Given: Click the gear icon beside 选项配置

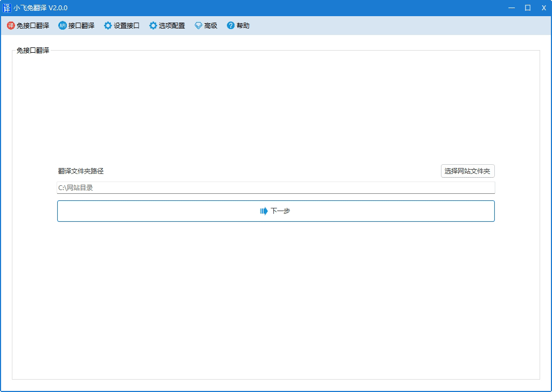Looking at the screenshot, I should tap(153, 25).
